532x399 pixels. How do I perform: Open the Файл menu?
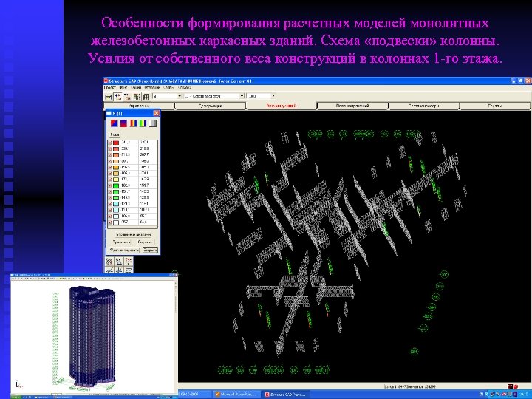pyautogui.click(x=123, y=87)
